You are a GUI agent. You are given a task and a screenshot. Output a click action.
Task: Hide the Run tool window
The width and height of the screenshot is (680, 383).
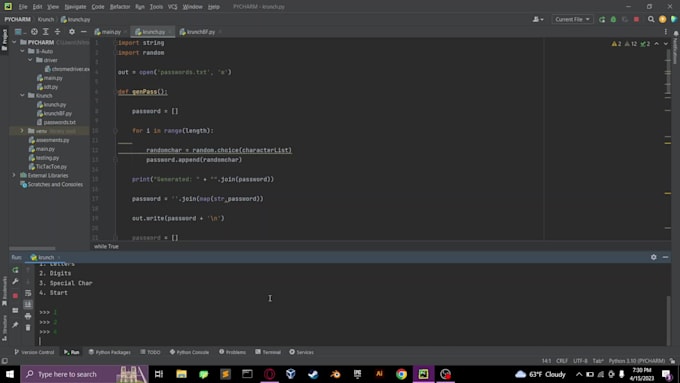pyautogui.click(x=665, y=257)
